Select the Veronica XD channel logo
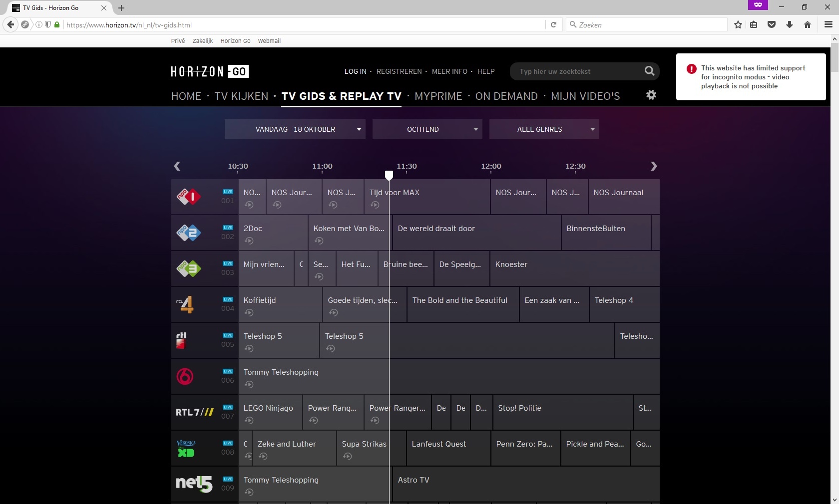 [x=186, y=448]
